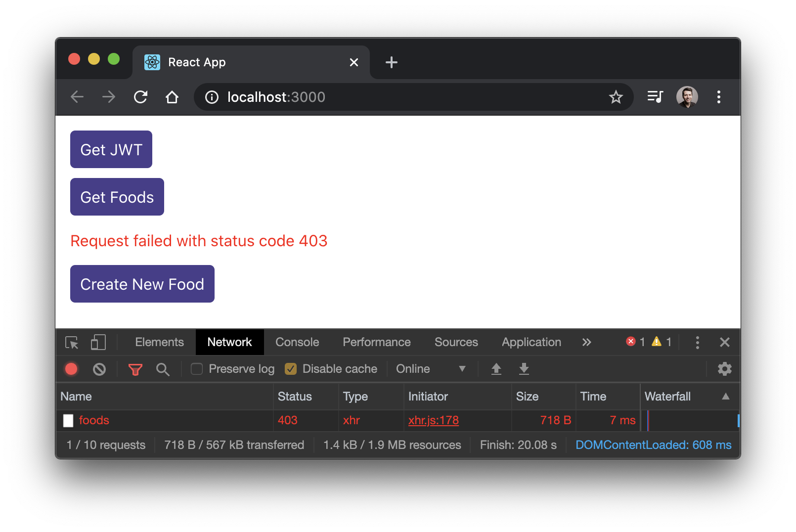Open search in the Network panel
The height and width of the screenshot is (532, 796).
[163, 369]
